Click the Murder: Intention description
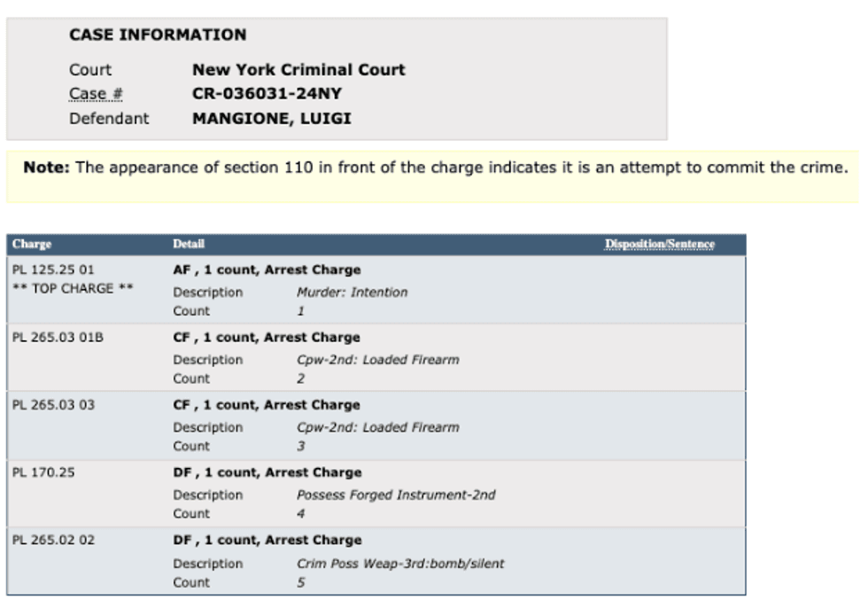The width and height of the screenshot is (868, 616). coord(353,292)
